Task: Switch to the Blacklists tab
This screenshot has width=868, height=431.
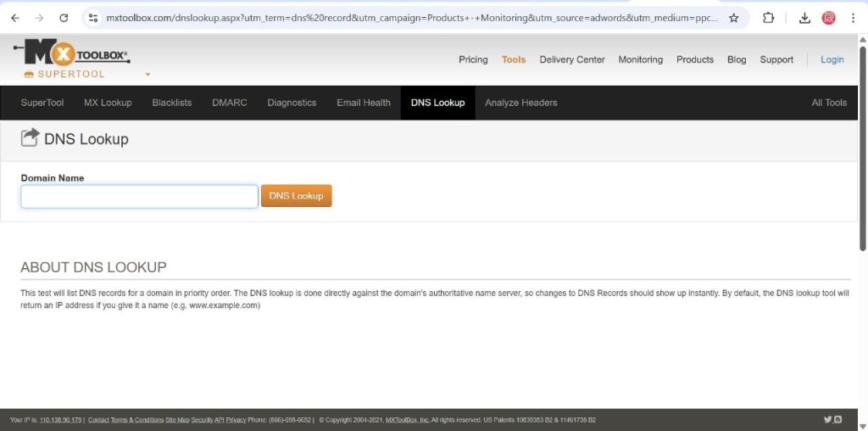Action: (x=172, y=103)
